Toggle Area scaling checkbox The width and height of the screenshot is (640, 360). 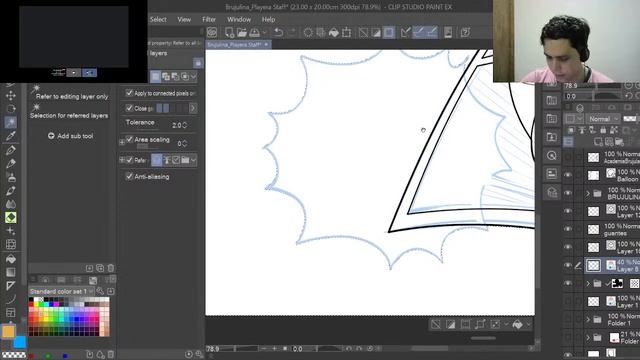tap(129, 140)
